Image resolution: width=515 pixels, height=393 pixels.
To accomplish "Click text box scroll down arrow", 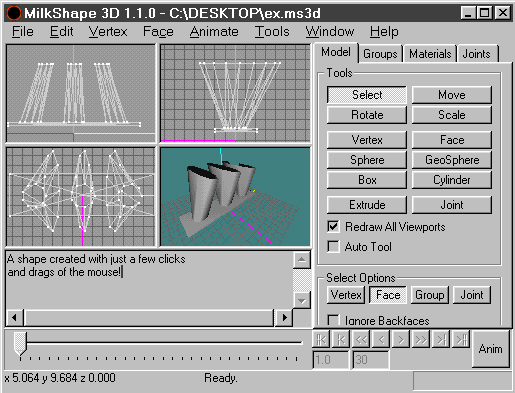I will point(302,300).
